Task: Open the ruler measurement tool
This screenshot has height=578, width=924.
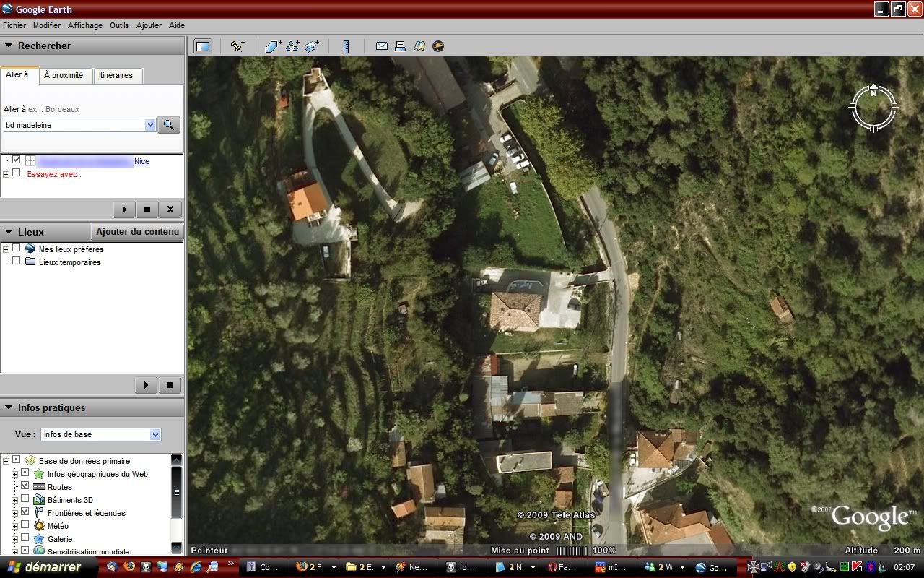Action: coord(346,46)
